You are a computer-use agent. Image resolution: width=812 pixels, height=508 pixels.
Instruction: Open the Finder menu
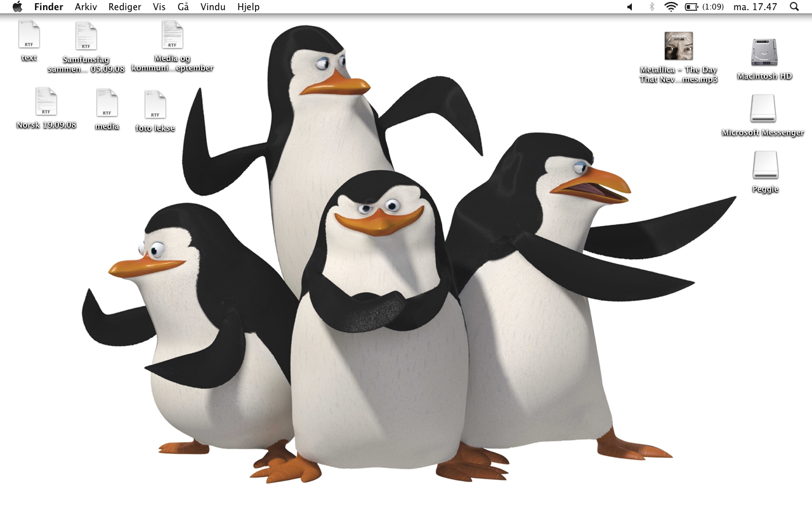[x=49, y=7]
